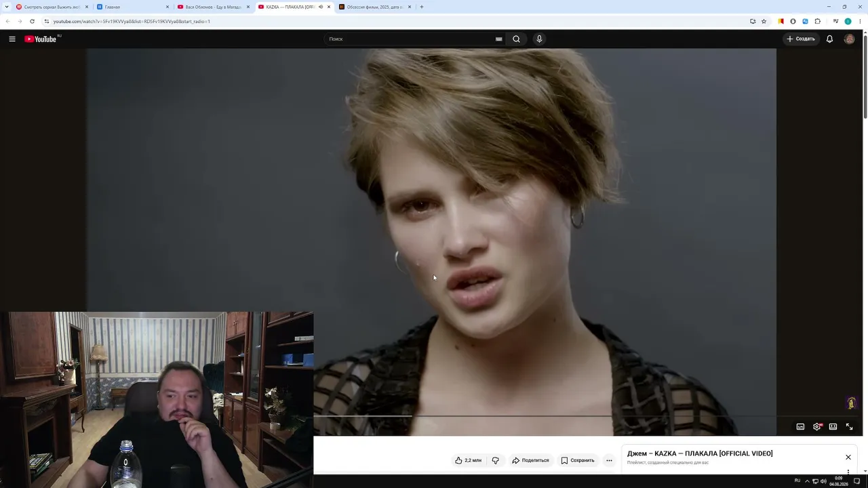The height and width of the screenshot is (488, 868).
Task: Open the Windows notification center
Action: click(x=857, y=481)
